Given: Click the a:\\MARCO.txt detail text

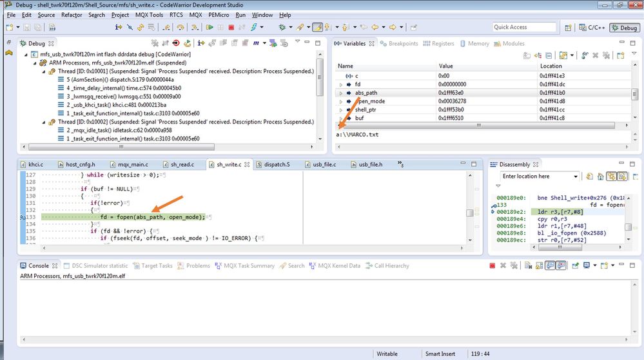Looking at the screenshot, I should 357,135.
